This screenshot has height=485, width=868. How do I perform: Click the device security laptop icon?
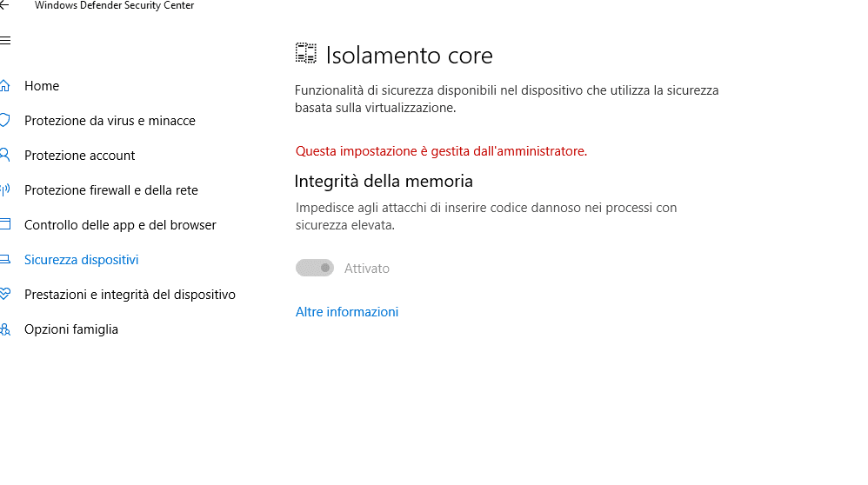point(4,260)
